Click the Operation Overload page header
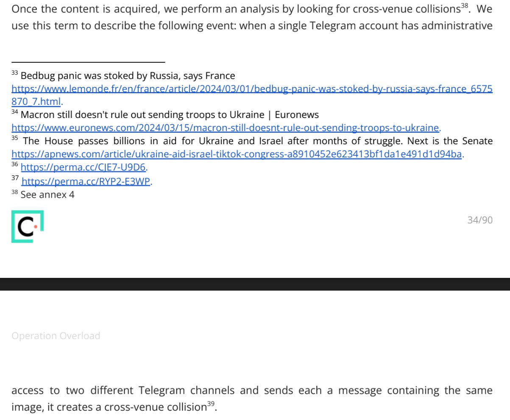Screen dimensions: 510x420 click(x=56, y=336)
